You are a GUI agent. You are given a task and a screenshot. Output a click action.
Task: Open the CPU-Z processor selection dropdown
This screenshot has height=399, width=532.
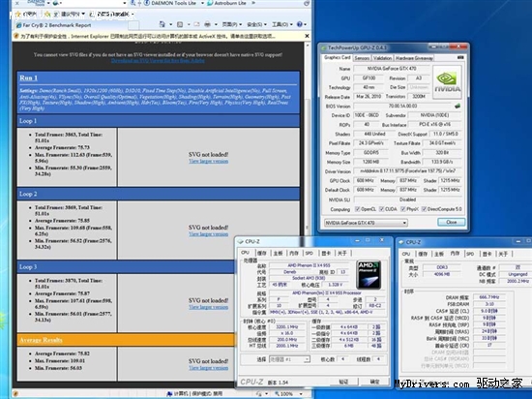pos(289,359)
